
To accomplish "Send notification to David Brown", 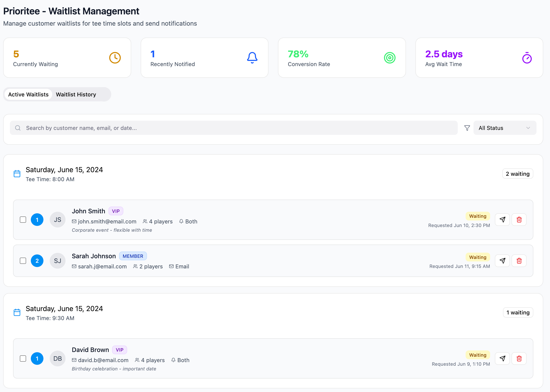I will [502, 359].
